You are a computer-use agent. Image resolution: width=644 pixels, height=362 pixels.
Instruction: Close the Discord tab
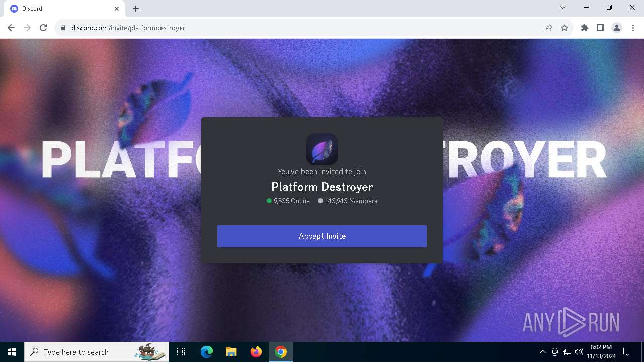[117, 9]
